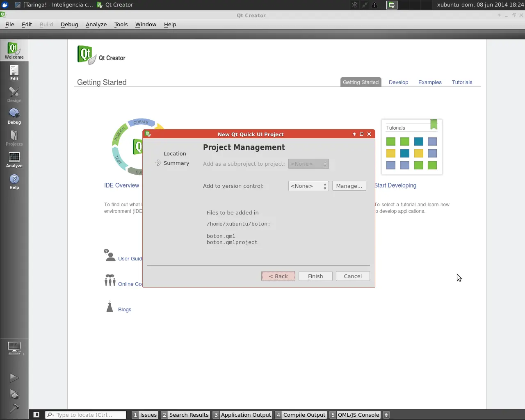The width and height of the screenshot is (525, 420).
Task: Open the subproject combo box
Action: 308,164
